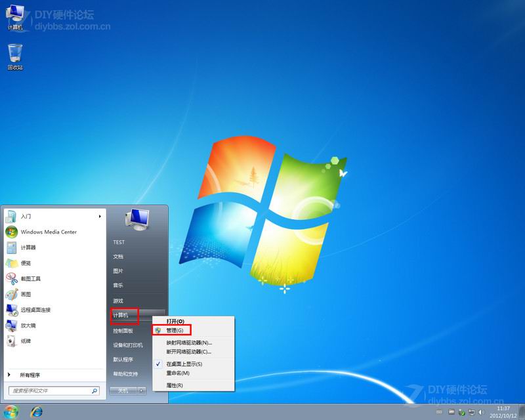The height and width of the screenshot is (420, 525).
Task: Open the 入门 getting started icon
Action: pyautogui.click(x=10, y=217)
